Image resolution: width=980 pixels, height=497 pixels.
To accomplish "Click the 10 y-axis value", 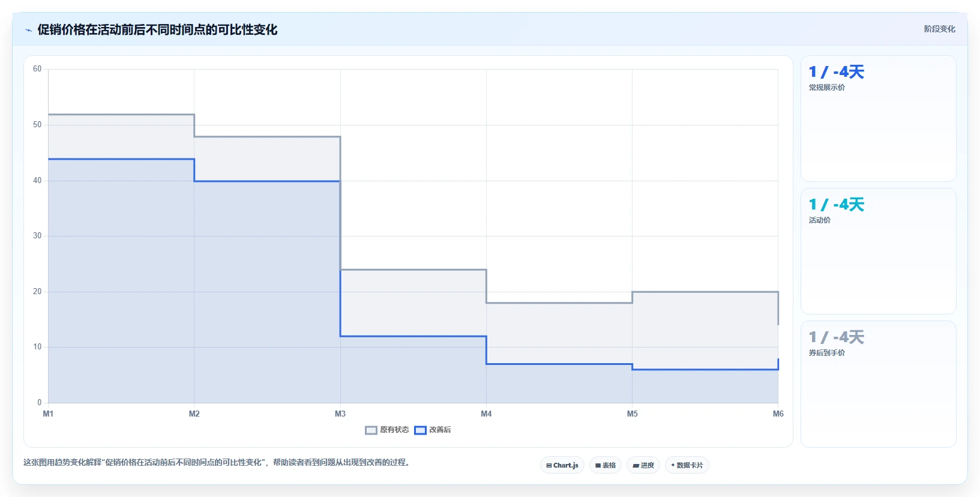I will pyautogui.click(x=37, y=347).
